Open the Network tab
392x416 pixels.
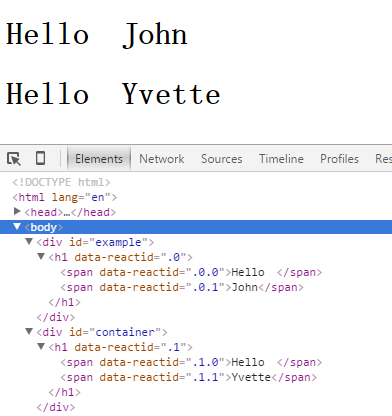pos(162,159)
